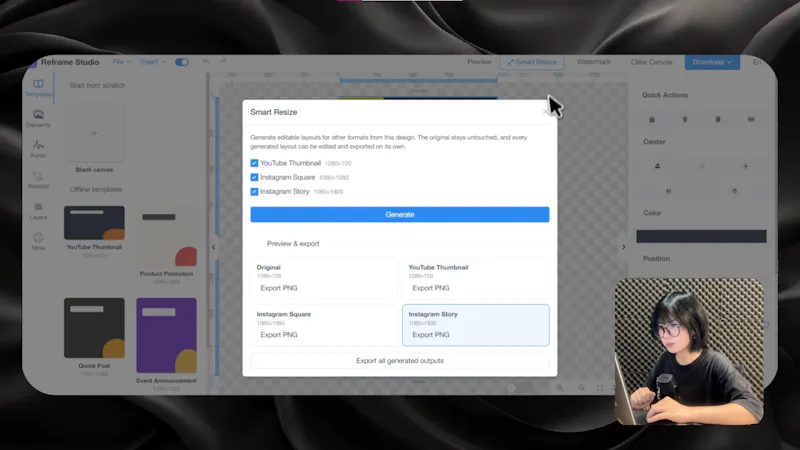This screenshot has width=800, height=450.
Task: Open the Fonts sidebar panel
Action: [x=38, y=149]
